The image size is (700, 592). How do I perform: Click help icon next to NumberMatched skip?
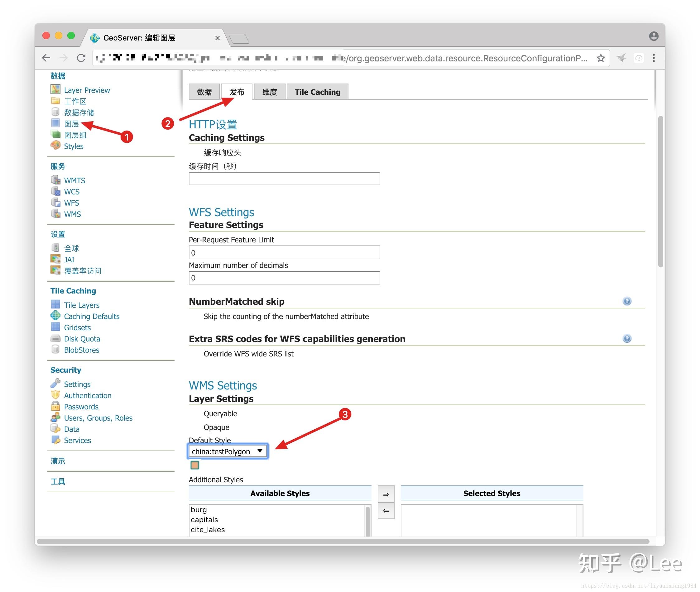626,301
